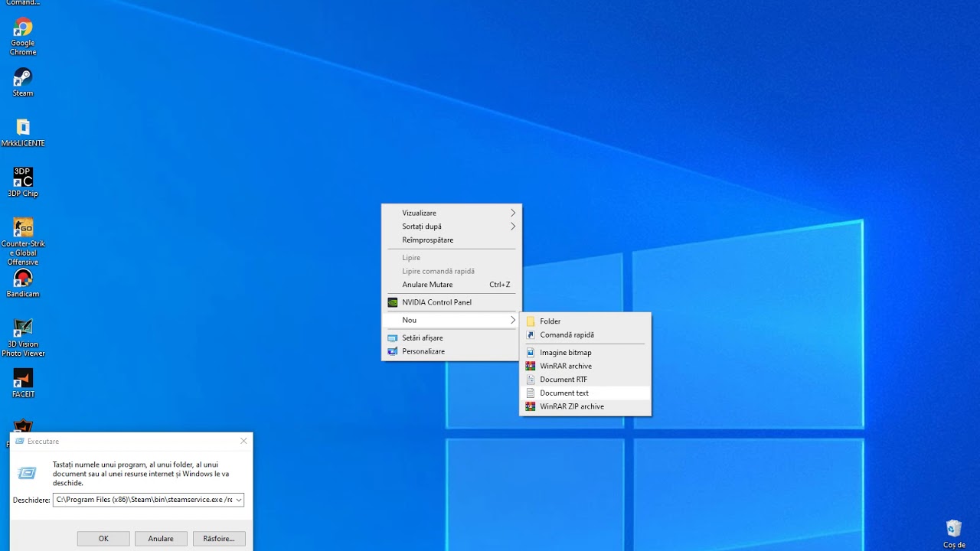Image resolution: width=980 pixels, height=551 pixels.
Task: Click OK in the Executare dialog
Action: pos(103,539)
